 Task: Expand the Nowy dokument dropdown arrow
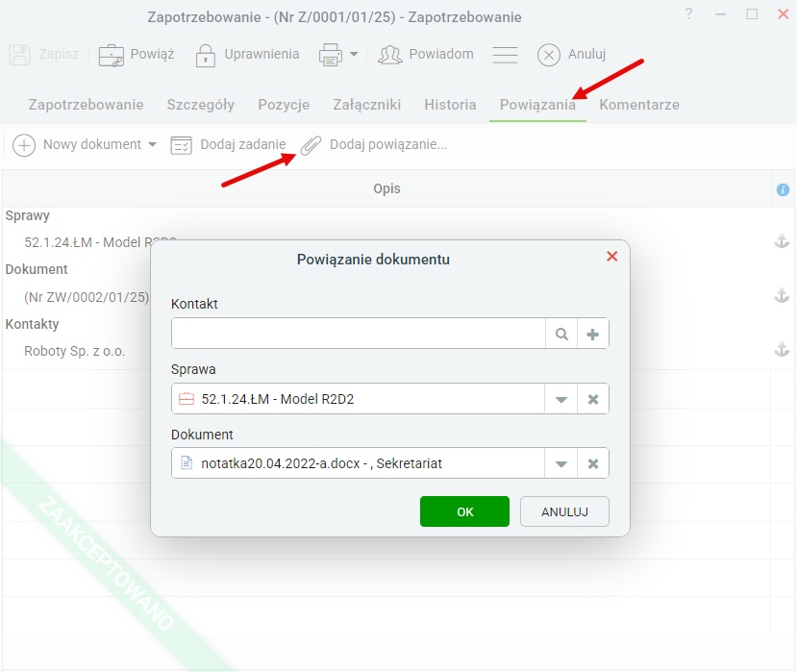tap(152, 144)
